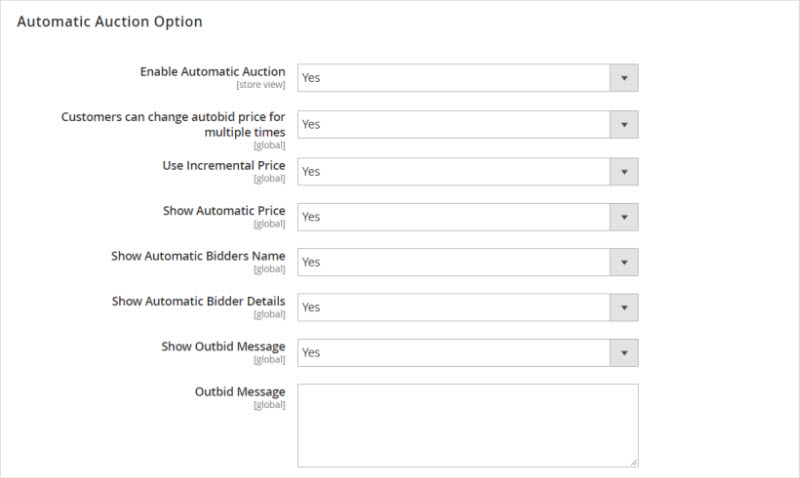This screenshot has width=800, height=478.
Task: Click the Use Incremental Price label
Action: point(223,165)
